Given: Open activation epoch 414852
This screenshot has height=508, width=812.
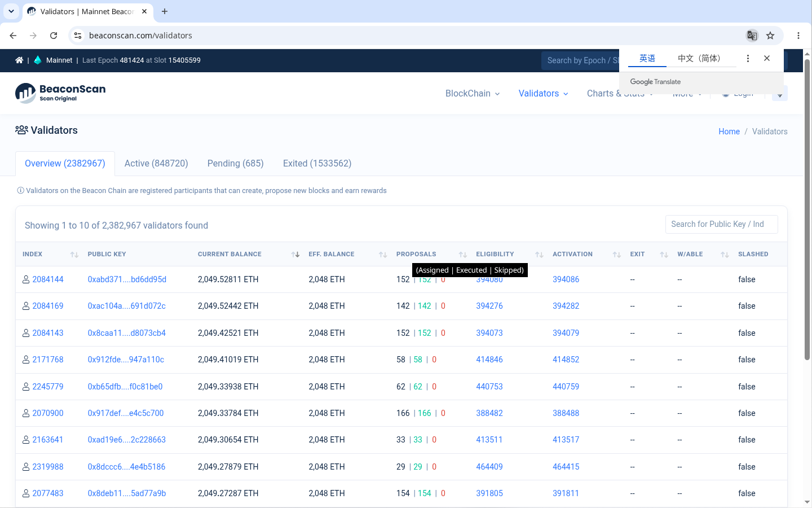Looking at the screenshot, I should coord(566,360).
